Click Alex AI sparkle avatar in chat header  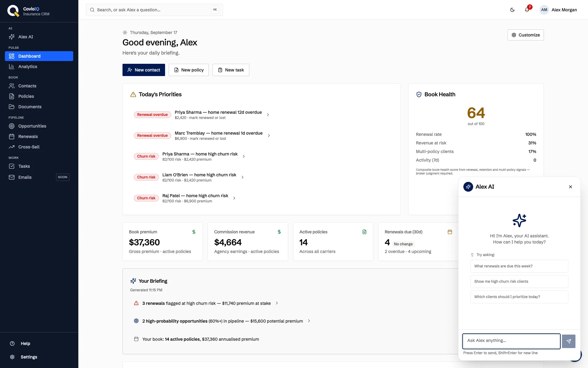coord(468,187)
